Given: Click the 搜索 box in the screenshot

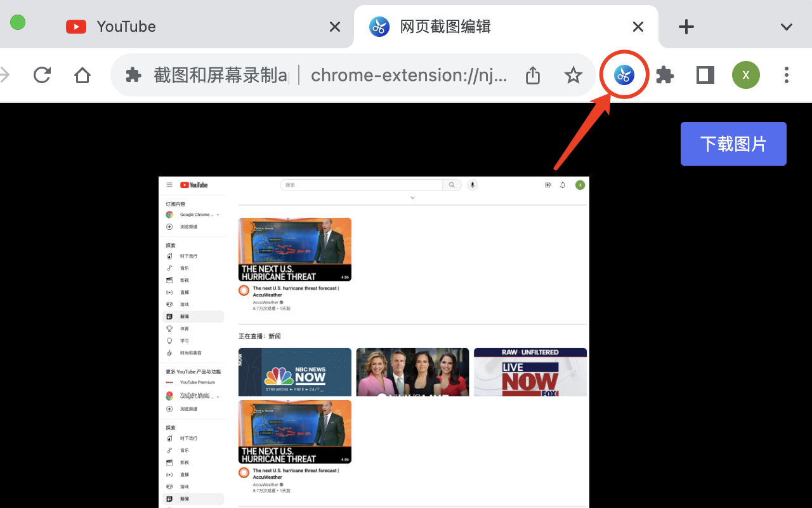Looking at the screenshot, I should (361, 185).
